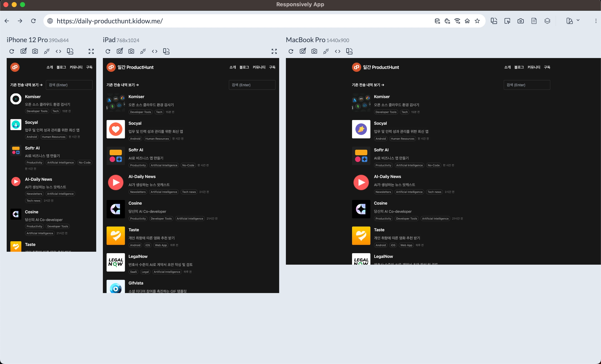The image size is (601, 364).
Task: Focus the search field in iPad view
Action: 252,85
